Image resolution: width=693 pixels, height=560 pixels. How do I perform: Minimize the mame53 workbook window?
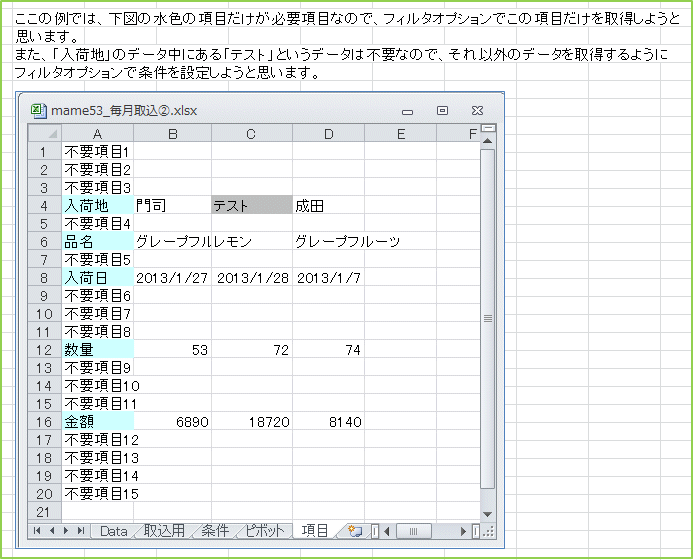coord(407,112)
